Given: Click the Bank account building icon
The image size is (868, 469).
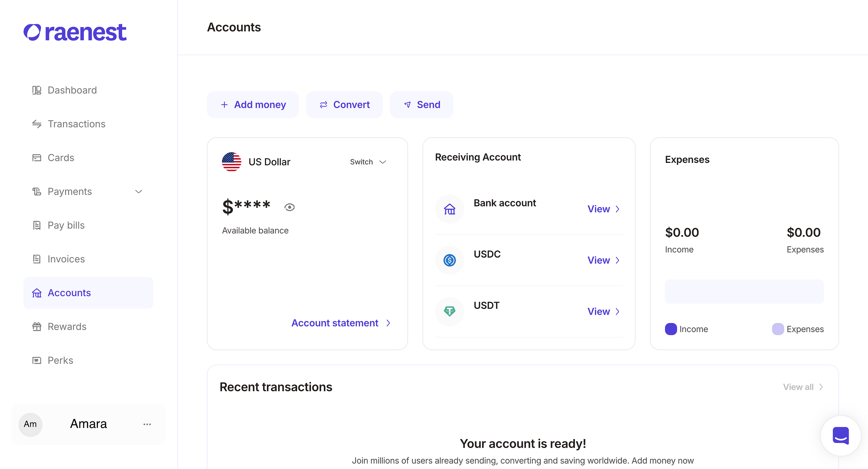Looking at the screenshot, I should coord(449,209).
